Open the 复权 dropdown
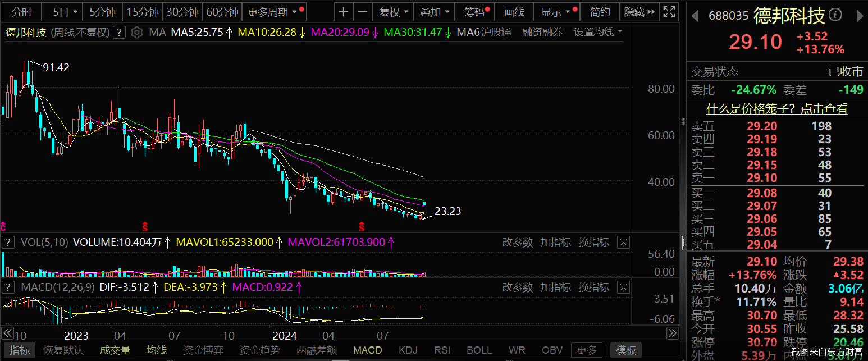 point(394,12)
